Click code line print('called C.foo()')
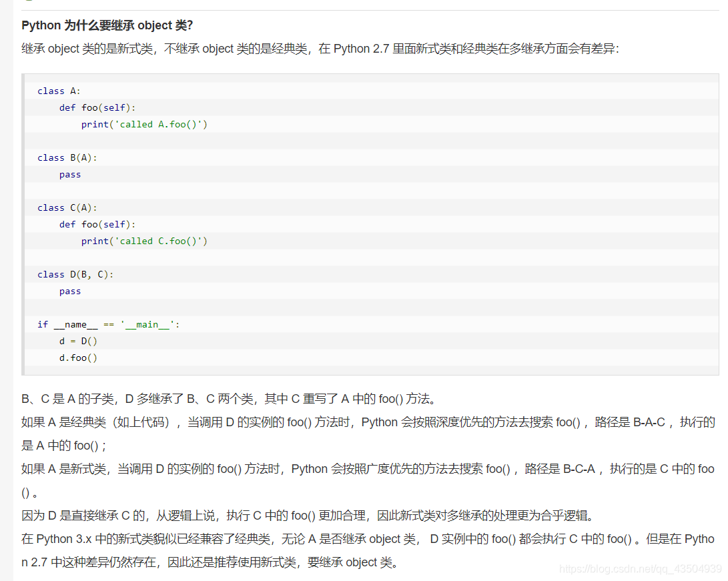The width and height of the screenshot is (728, 581). click(x=144, y=241)
